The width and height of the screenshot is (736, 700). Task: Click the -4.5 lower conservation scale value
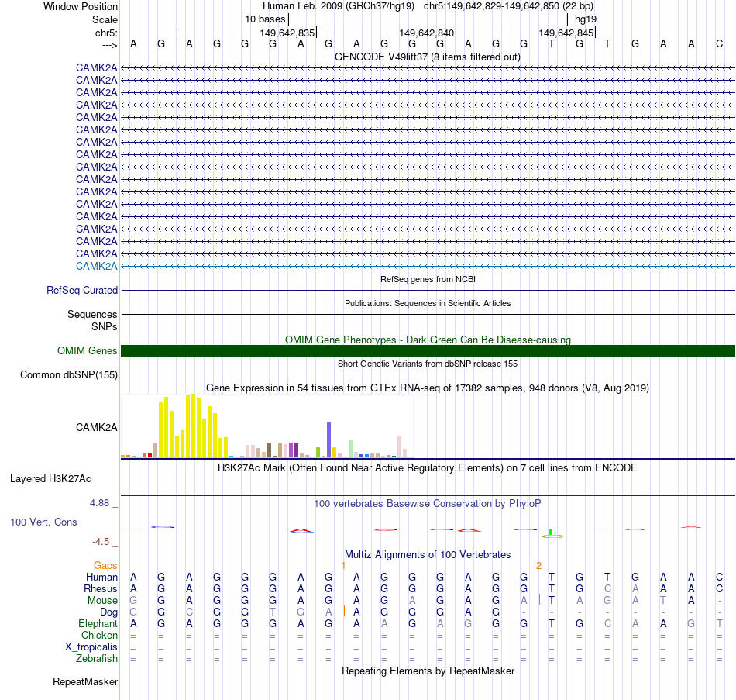101,542
